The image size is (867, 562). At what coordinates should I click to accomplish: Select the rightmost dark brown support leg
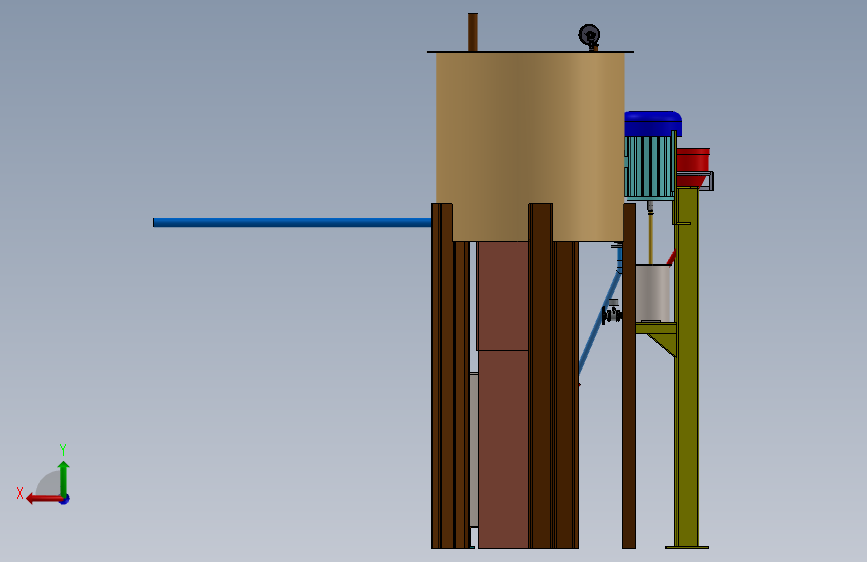pos(629,376)
